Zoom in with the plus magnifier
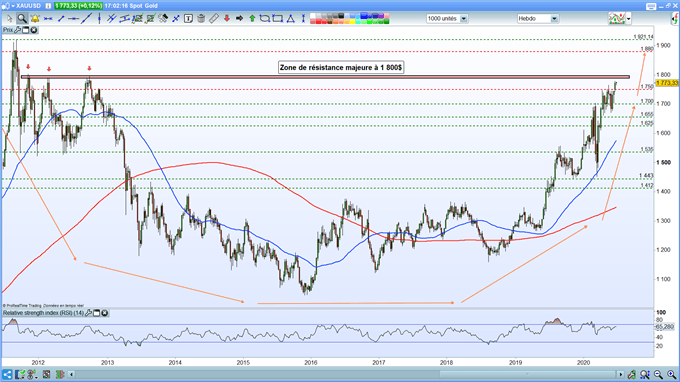Screen dimensions: 680x382 pyautogui.click(x=671, y=374)
